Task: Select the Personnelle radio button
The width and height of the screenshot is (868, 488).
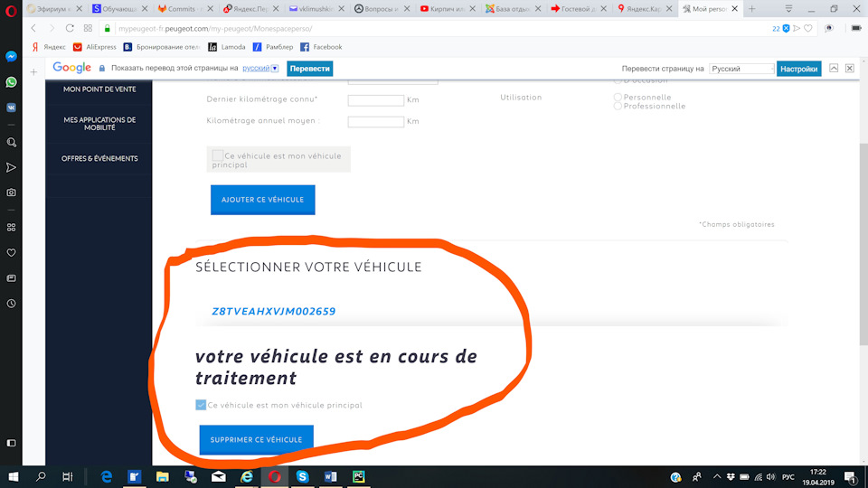Action: click(618, 97)
